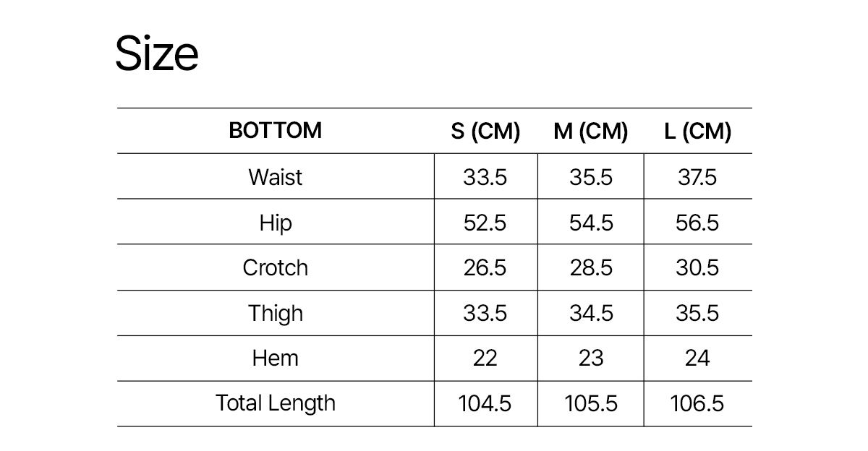Screen dimensions: 868x451
Task: Select the Waist value for size S
Action: (x=485, y=177)
